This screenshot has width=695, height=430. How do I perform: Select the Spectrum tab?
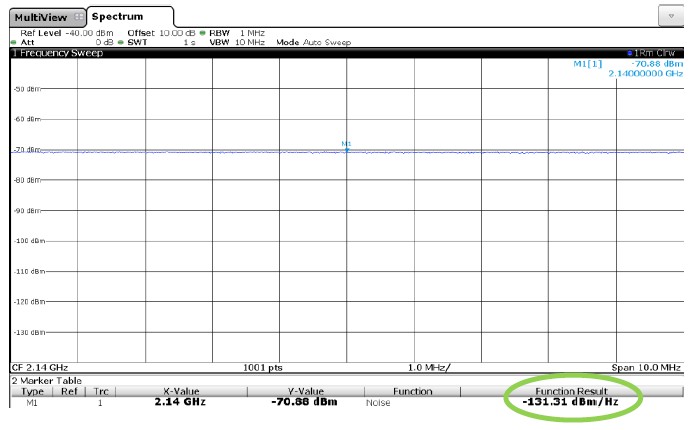tap(116, 17)
